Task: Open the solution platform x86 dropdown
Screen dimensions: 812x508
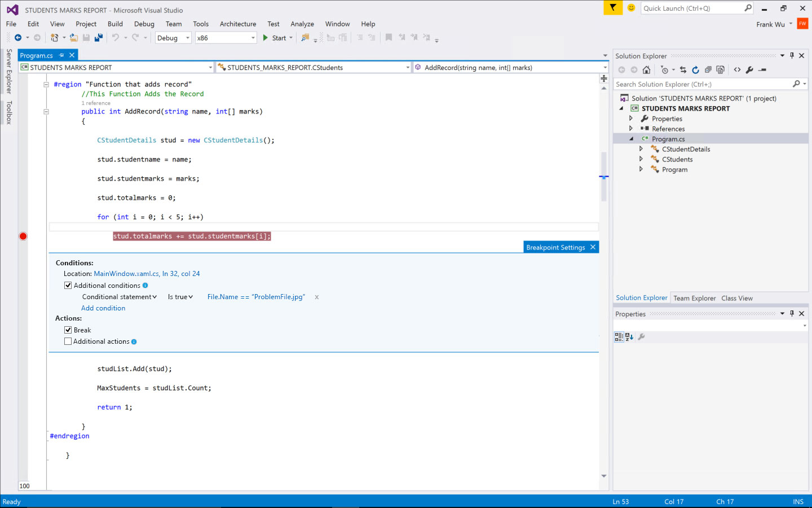Action: [252, 38]
